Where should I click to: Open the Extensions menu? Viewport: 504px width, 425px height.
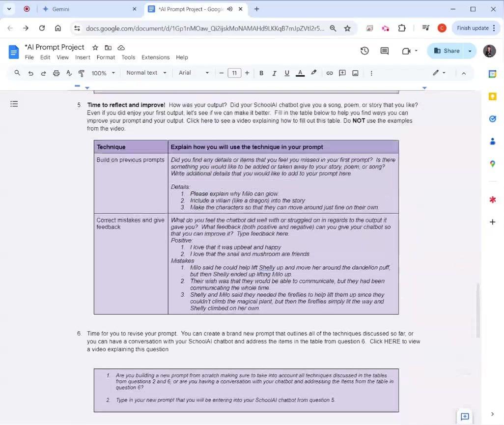click(x=156, y=57)
